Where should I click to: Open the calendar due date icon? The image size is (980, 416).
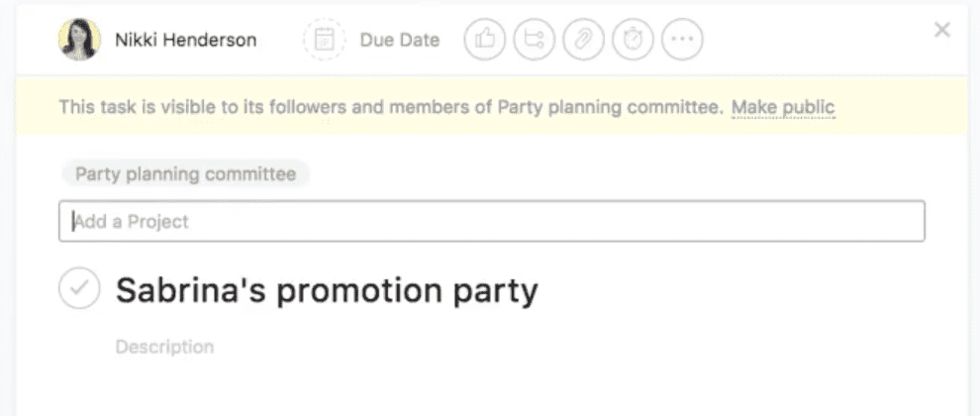point(324,40)
